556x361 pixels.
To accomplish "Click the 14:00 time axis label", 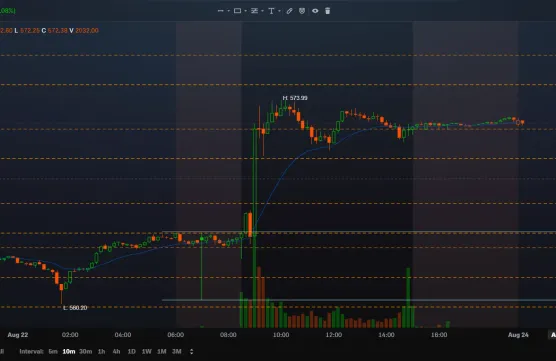I will point(386,335).
